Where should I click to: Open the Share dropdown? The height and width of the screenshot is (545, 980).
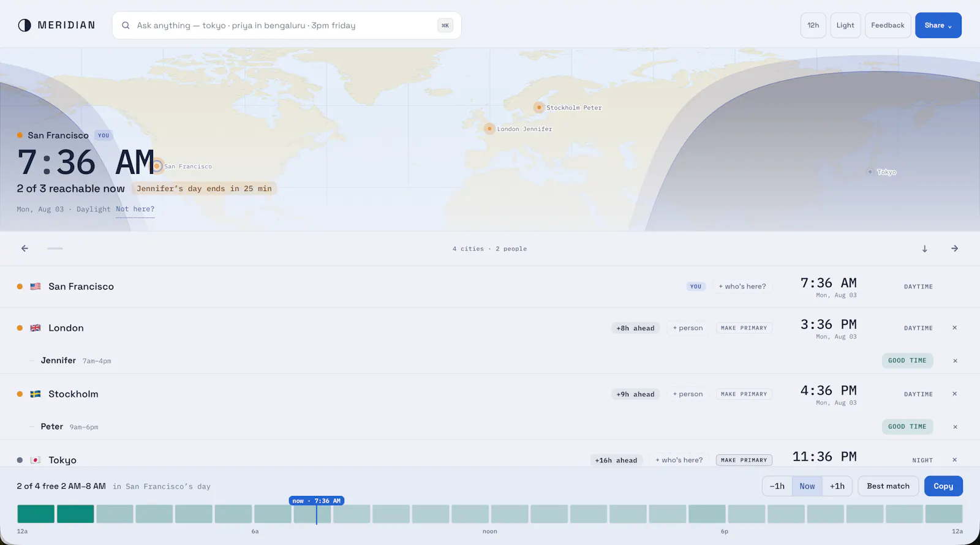[x=938, y=26]
